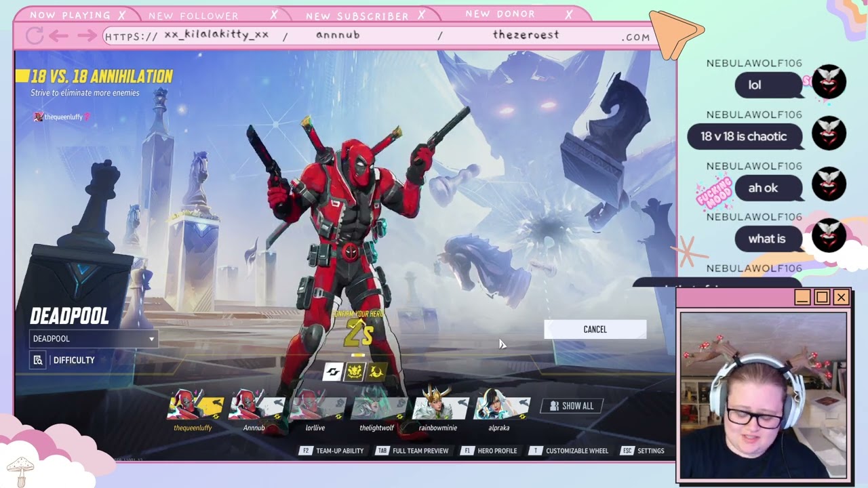Switch to the New Donor tab

pos(500,14)
